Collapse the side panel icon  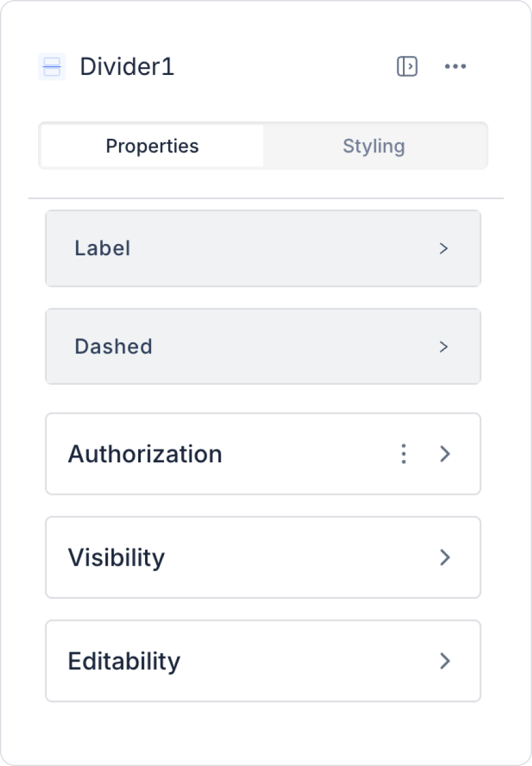tap(407, 66)
